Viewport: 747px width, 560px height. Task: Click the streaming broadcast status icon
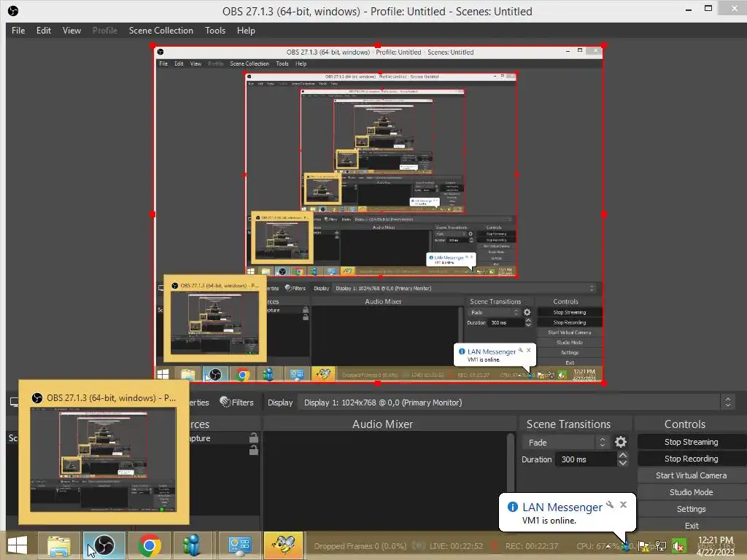pos(418,545)
